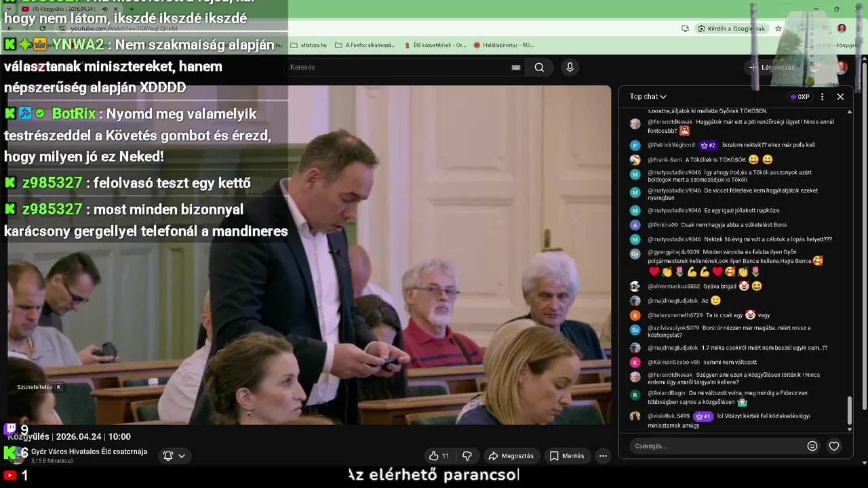Click the Gy avatar of gyongyihajdu9209

pos(635,253)
